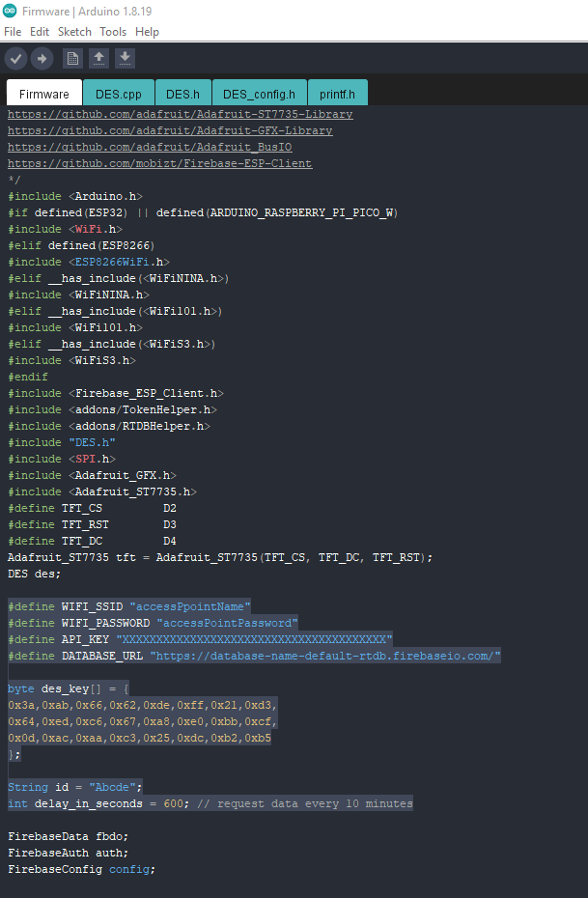Screen dimensions: 588x898
Task: Open the printf.h tab
Action: coord(339,95)
